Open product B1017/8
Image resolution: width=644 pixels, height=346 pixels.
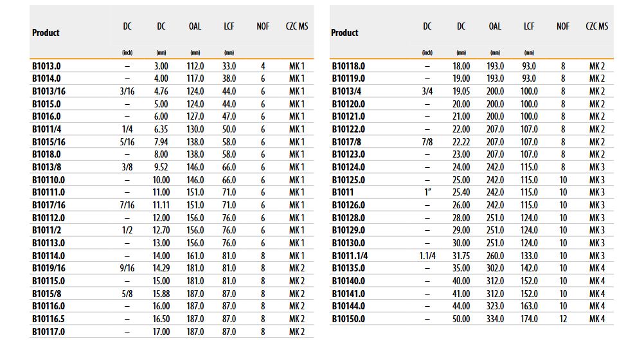click(346, 141)
